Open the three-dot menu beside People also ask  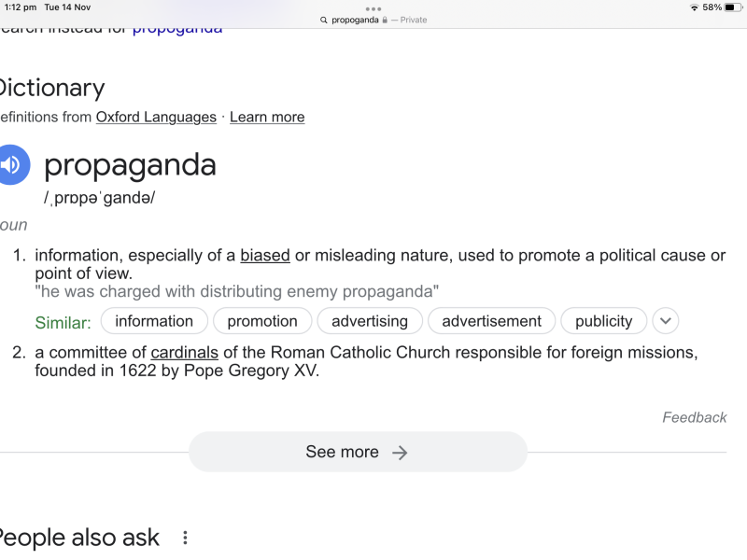pyautogui.click(x=185, y=538)
